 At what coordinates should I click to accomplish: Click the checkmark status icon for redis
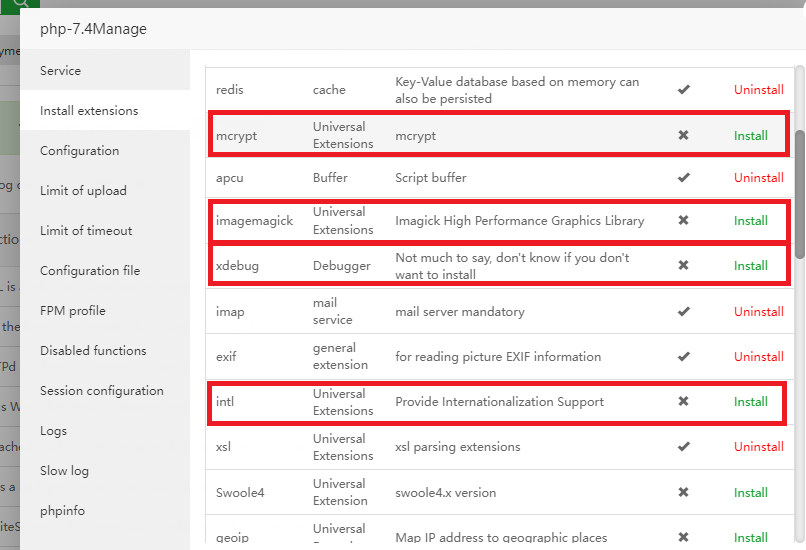(x=683, y=89)
